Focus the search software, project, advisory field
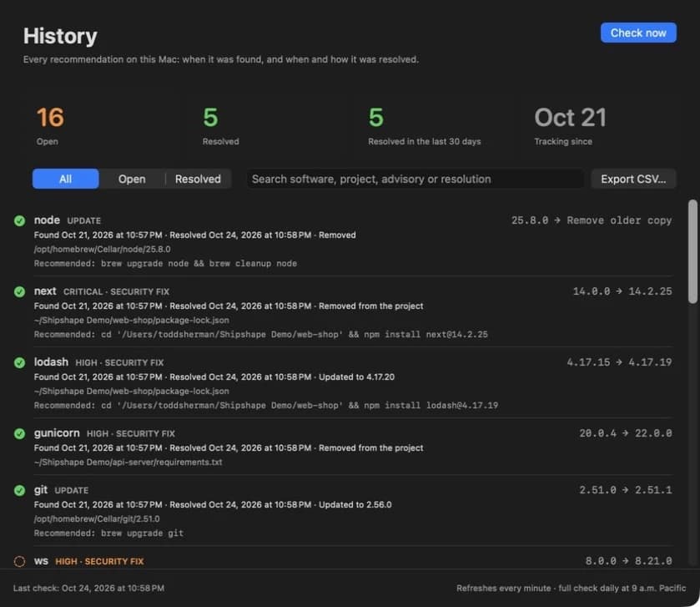The image size is (700, 607). pyautogui.click(x=415, y=180)
